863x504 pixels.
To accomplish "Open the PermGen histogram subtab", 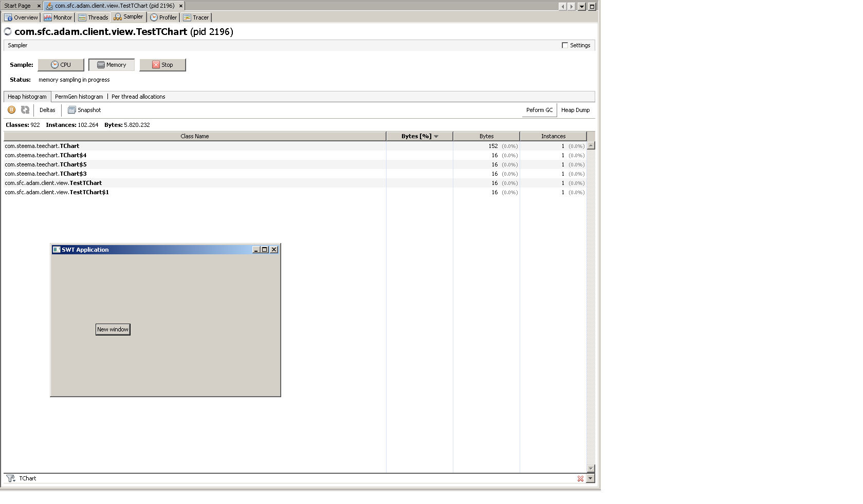I will [x=79, y=97].
